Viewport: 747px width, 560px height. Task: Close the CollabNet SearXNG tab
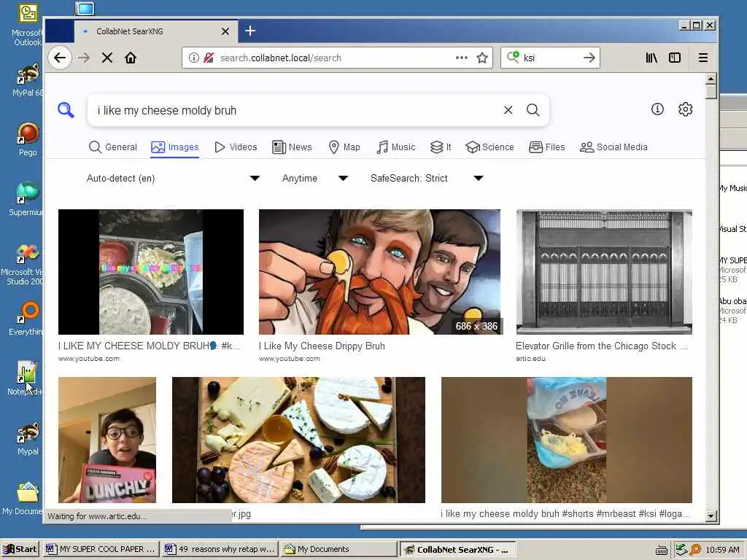click(225, 31)
